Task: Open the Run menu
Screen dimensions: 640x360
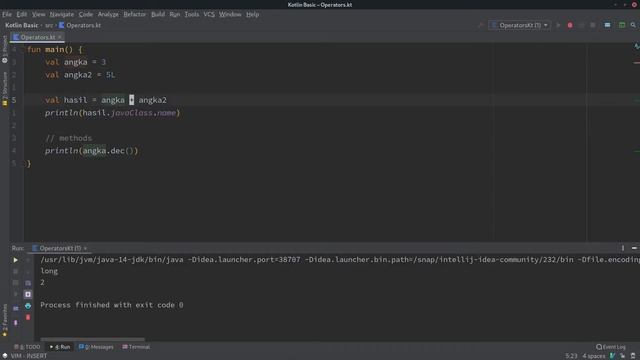Action: click(175, 14)
